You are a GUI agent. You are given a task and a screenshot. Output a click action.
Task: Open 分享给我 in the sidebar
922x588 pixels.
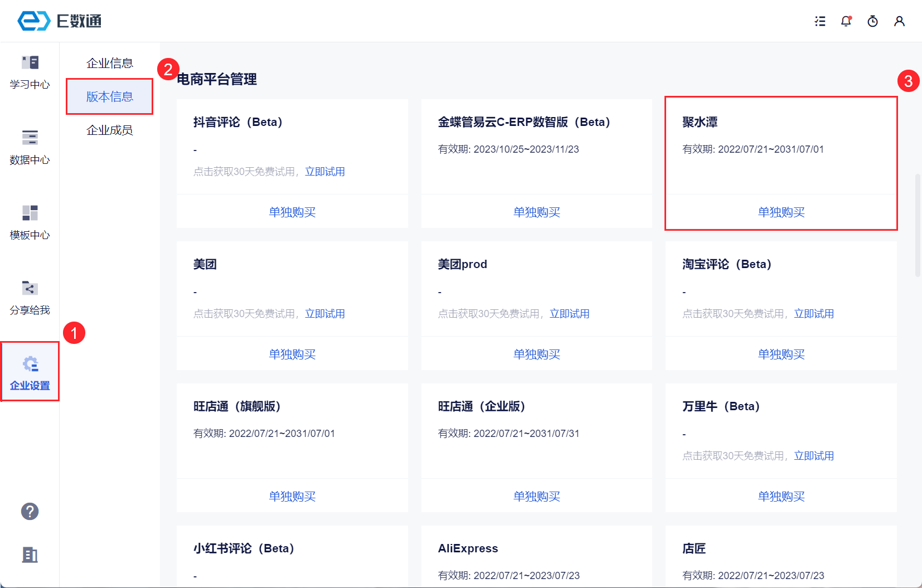click(30, 298)
